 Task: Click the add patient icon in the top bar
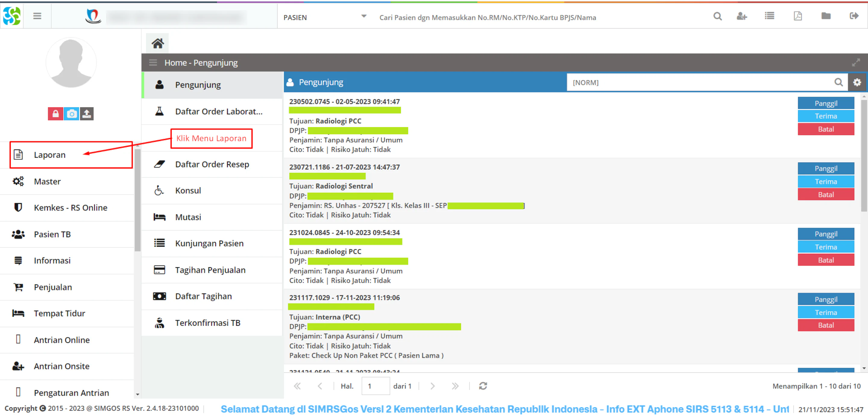742,16
